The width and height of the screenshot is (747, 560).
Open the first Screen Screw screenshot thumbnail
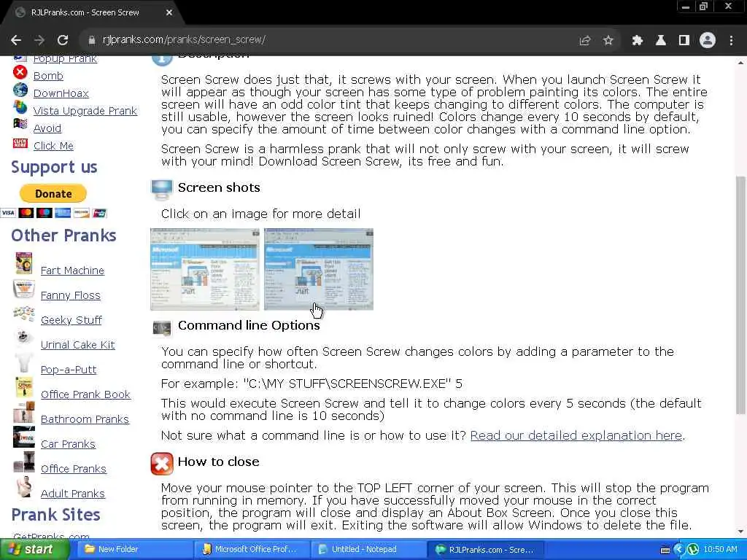(205, 270)
